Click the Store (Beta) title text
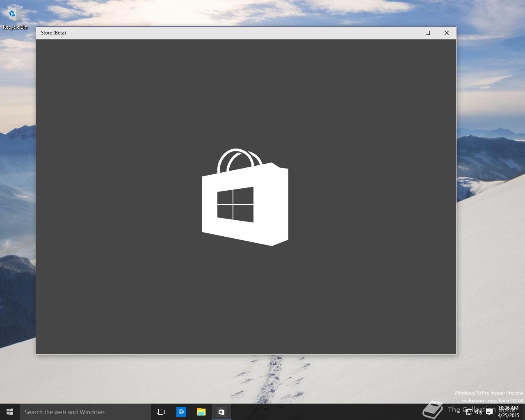Screen dimensions: 525x420 click(x=53, y=33)
